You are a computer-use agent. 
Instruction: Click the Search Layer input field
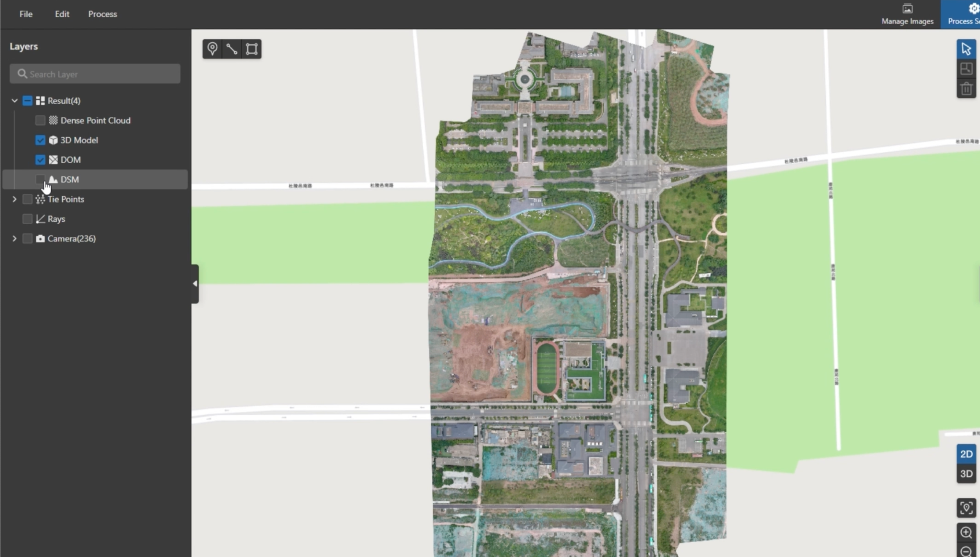[95, 74]
